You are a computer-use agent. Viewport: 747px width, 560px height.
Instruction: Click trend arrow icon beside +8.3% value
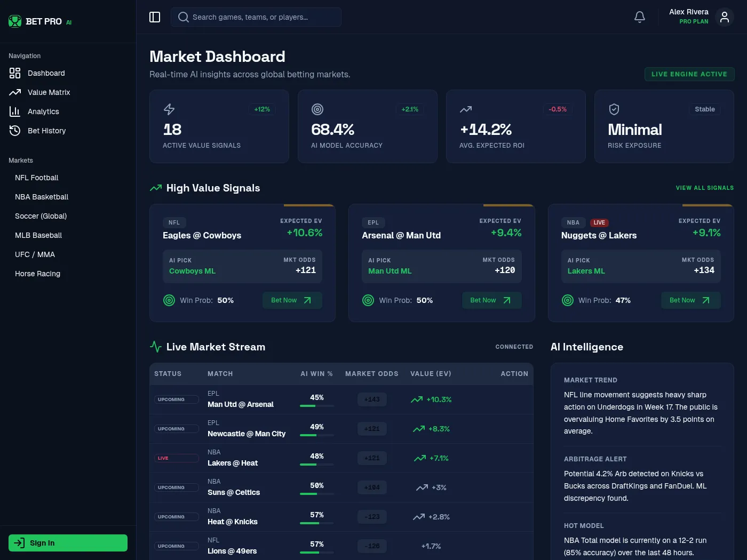(x=419, y=429)
